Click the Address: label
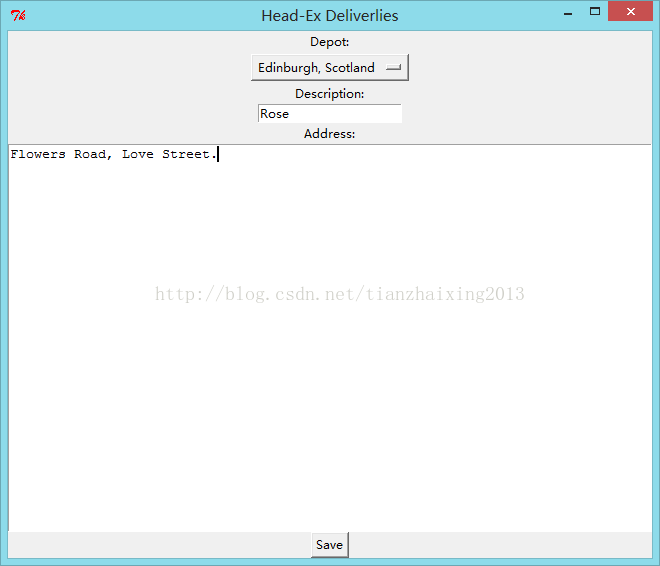This screenshot has height=566, width=660. click(x=329, y=134)
